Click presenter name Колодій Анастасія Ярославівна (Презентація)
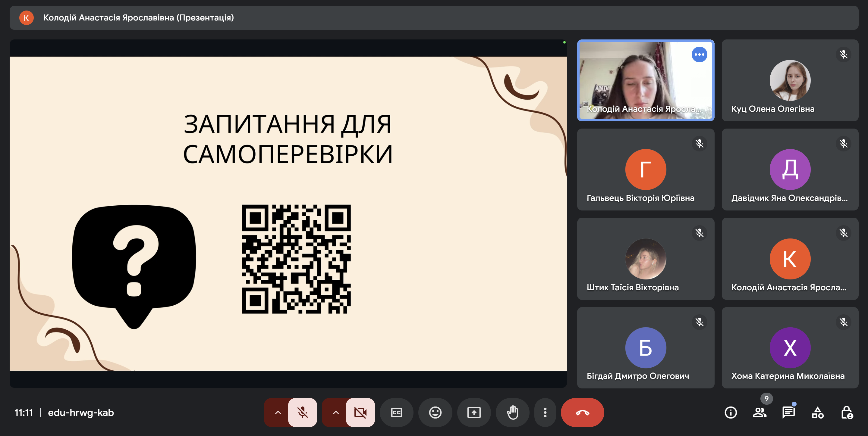 [x=139, y=17]
